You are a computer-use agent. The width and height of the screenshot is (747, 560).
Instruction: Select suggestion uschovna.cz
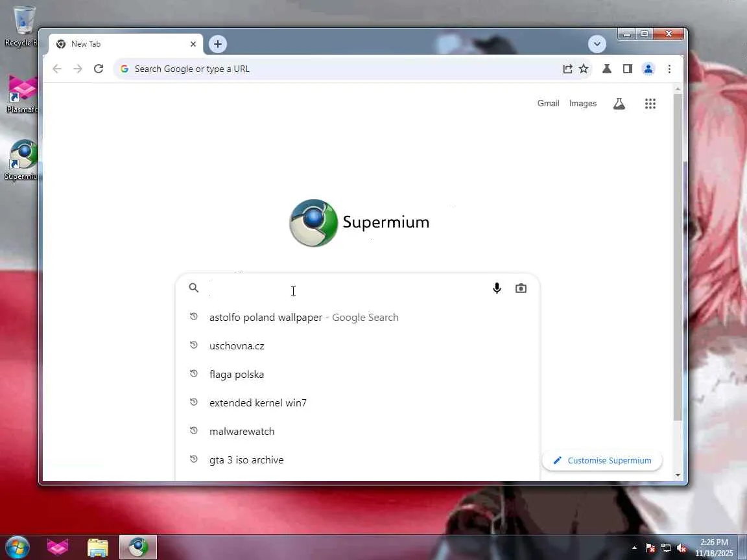click(357, 345)
